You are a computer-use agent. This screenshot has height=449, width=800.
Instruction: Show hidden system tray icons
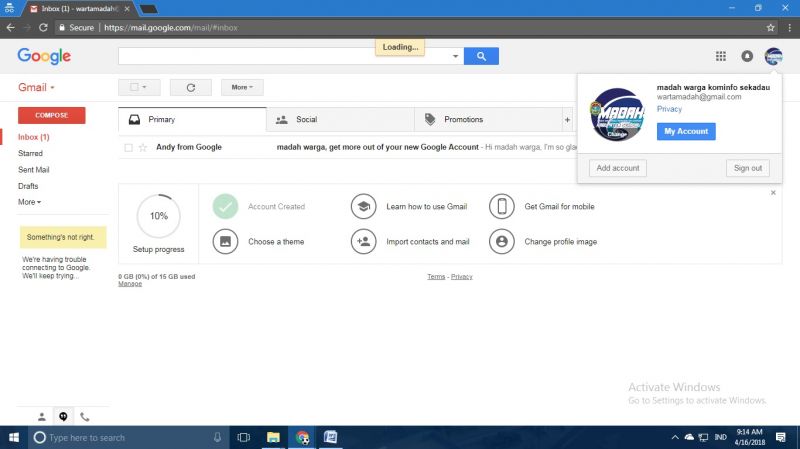pos(674,437)
